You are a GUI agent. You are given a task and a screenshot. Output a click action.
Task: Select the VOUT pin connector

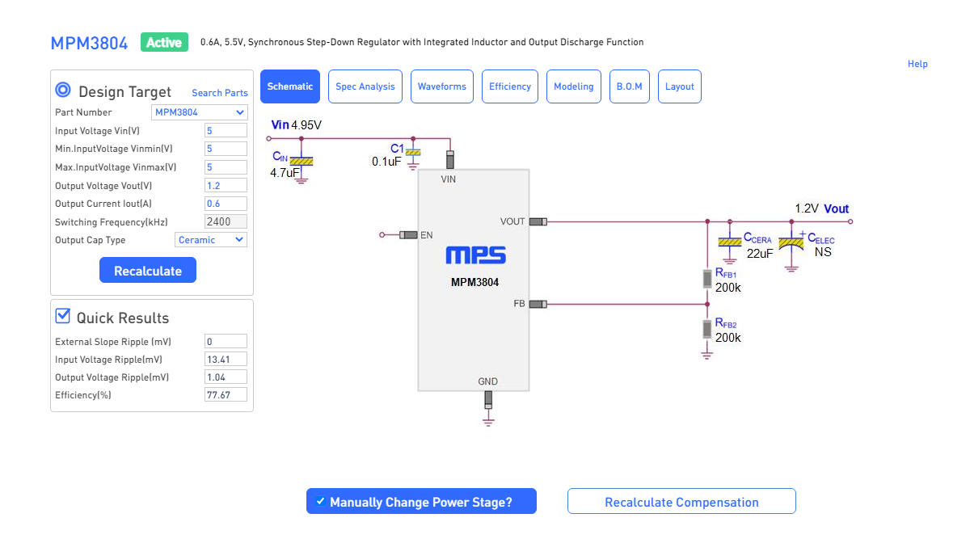(x=538, y=221)
